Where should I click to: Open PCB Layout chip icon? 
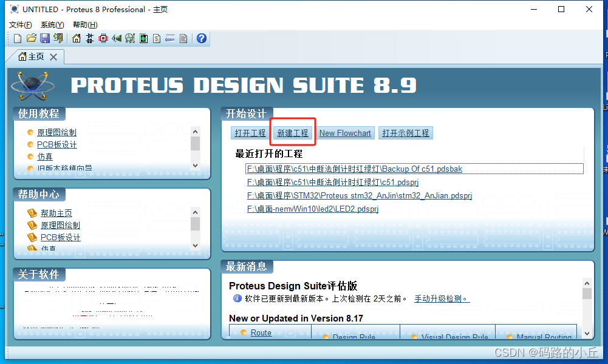point(103,38)
